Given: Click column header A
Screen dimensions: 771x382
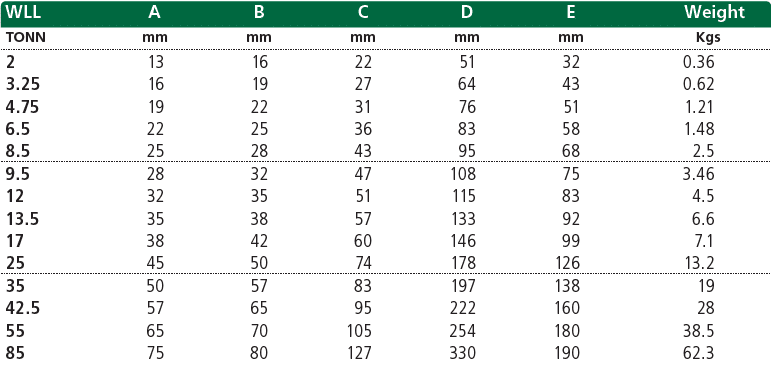Looking at the screenshot, I should (154, 12).
